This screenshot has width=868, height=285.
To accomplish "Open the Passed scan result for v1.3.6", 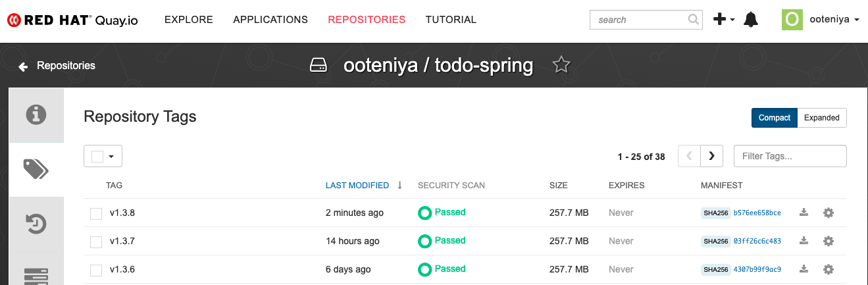I will click(x=450, y=269).
